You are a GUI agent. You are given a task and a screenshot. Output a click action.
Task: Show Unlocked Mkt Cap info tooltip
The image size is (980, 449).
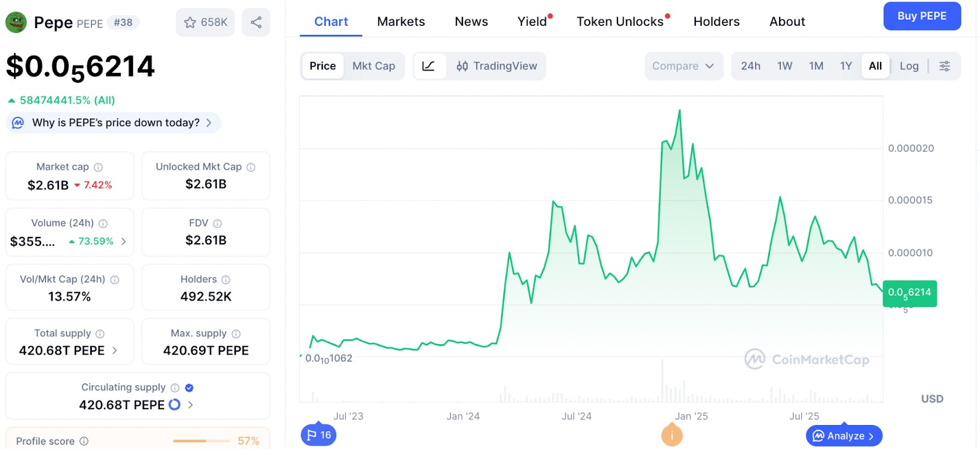[x=251, y=167]
